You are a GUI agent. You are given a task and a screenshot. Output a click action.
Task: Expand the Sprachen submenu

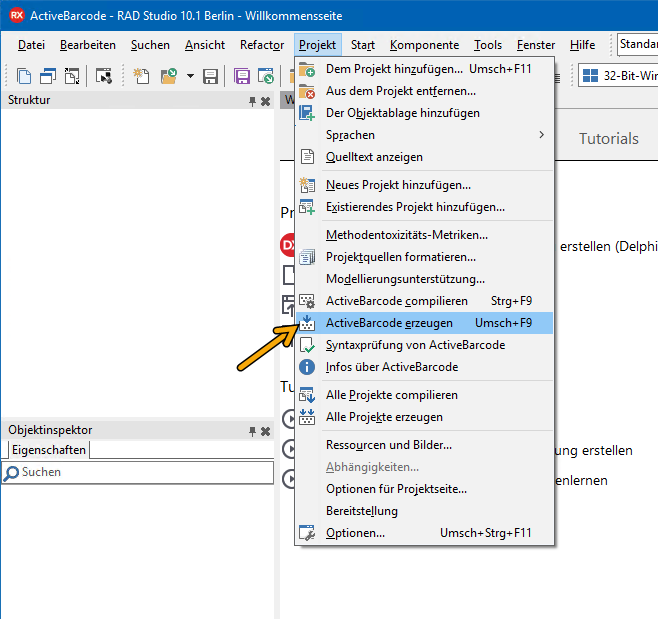pos(424,135)
